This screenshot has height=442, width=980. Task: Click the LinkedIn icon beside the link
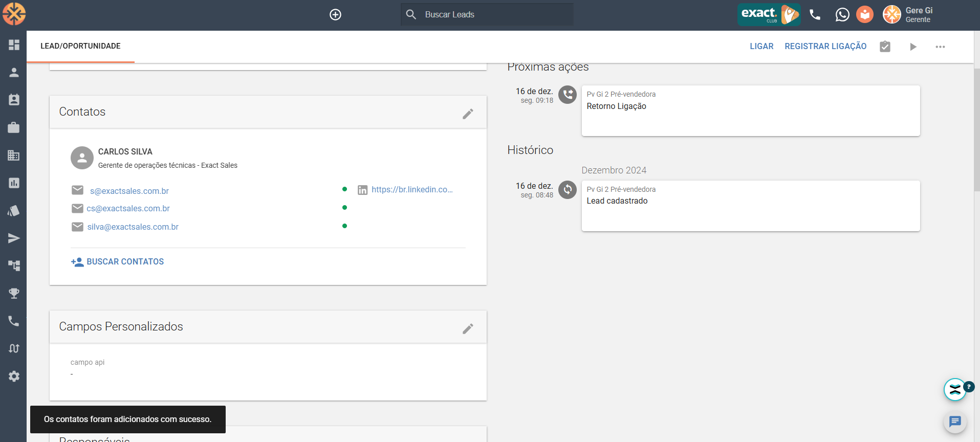point(362,190)
